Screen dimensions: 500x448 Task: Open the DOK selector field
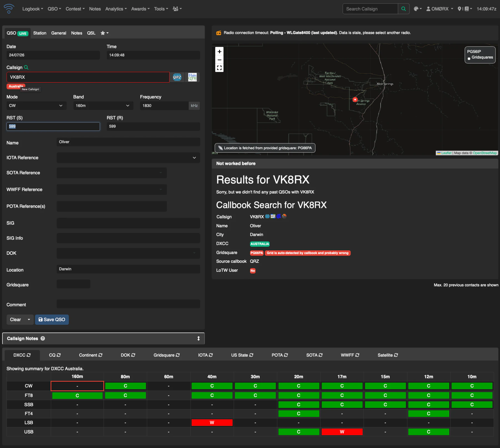coord(128,253)
